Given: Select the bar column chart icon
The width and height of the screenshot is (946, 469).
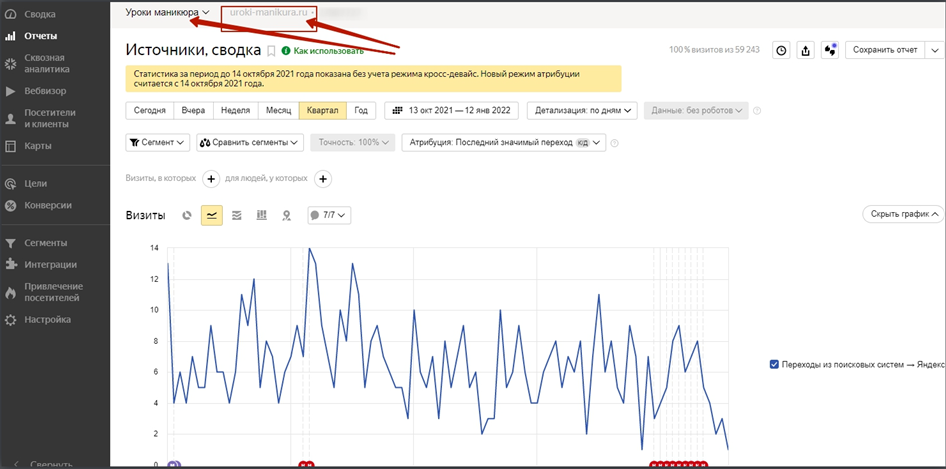Looking at the screenshot, I should tap(261, 215).
